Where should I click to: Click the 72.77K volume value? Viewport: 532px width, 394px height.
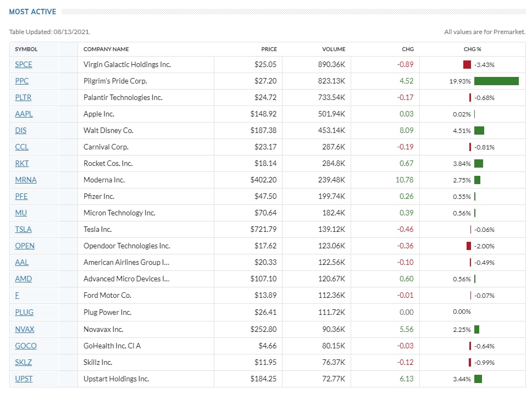[334, 379]
